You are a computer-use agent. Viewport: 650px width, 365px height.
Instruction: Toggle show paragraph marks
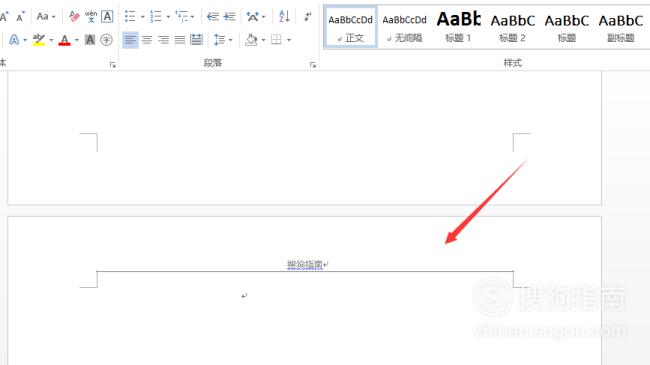(x=308, y=17)
